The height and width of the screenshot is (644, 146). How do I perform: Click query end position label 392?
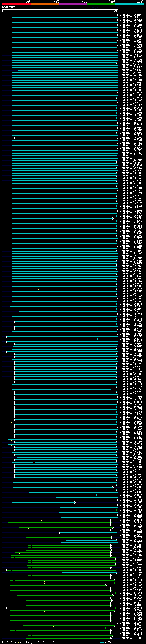pos(115,11)
